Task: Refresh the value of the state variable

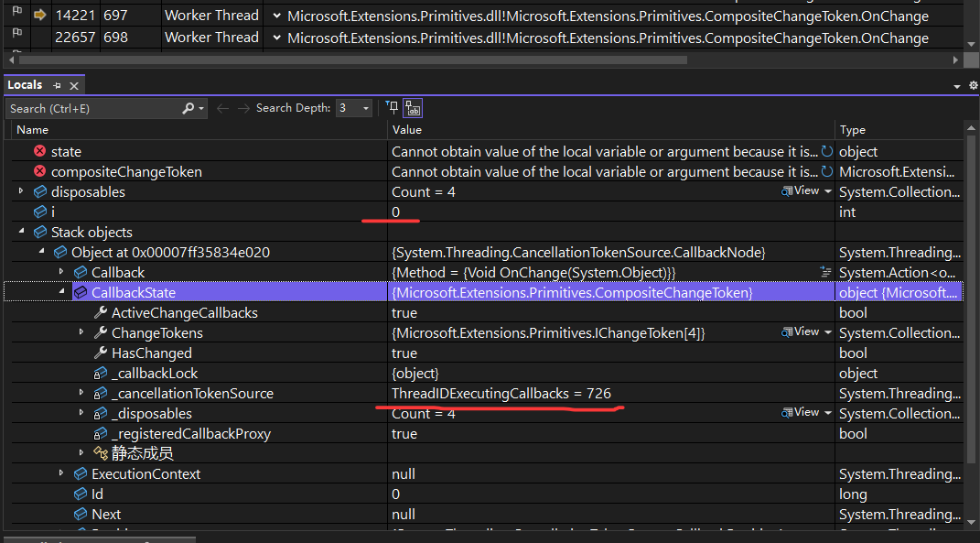Action: click(827, 152)
